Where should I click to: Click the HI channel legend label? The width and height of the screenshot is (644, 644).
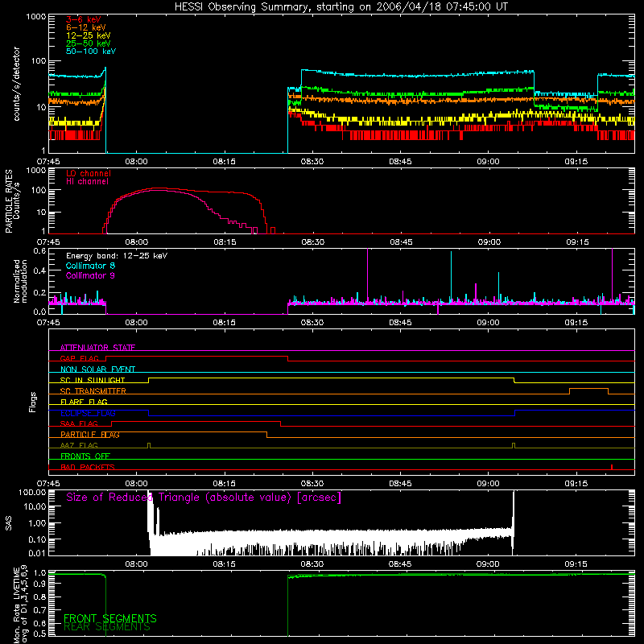(x=87, y=182)
